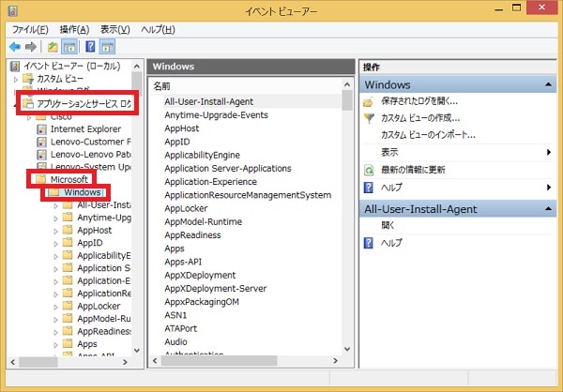Click 最新の情報に更新 action
The height and width of the screenshot is (392, 563).
click(413, 170)
